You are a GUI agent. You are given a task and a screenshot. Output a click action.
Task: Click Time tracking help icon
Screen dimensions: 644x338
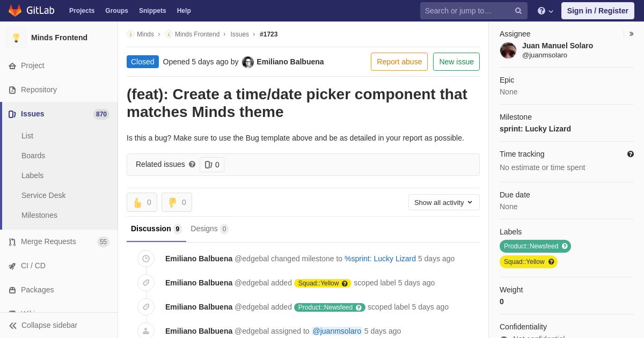click(631, 154)
